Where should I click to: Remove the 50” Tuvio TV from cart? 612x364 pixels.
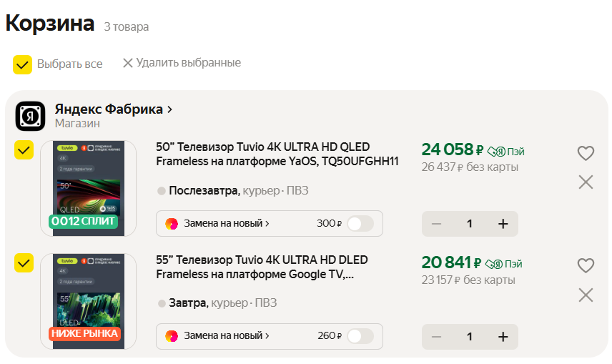coord(586,182)
